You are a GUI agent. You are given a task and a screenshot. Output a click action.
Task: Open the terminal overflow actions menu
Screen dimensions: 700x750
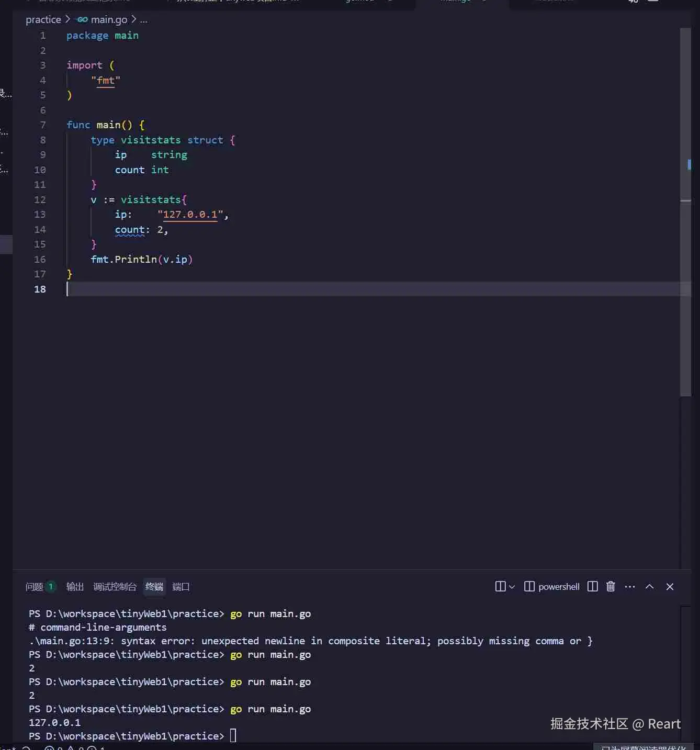point(629,587)
